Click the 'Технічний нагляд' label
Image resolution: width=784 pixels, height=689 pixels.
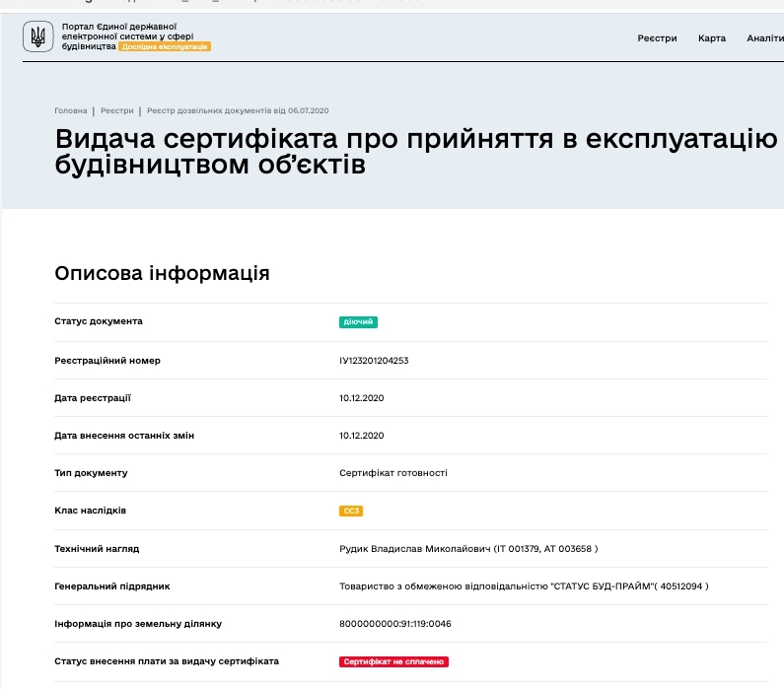pyautogui.click(x=97, y=549)
